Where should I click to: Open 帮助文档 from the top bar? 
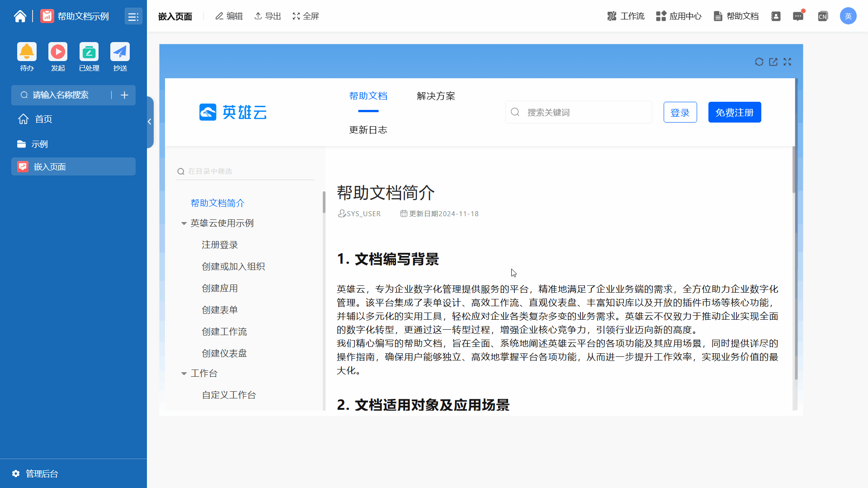tap(736, 16)
